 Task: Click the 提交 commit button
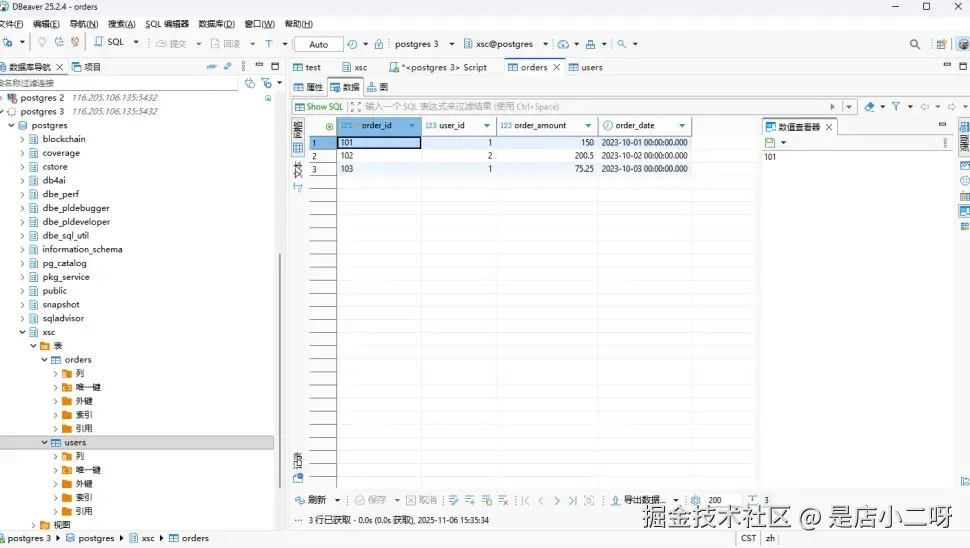pyautogui.click(x=171, y=44)
